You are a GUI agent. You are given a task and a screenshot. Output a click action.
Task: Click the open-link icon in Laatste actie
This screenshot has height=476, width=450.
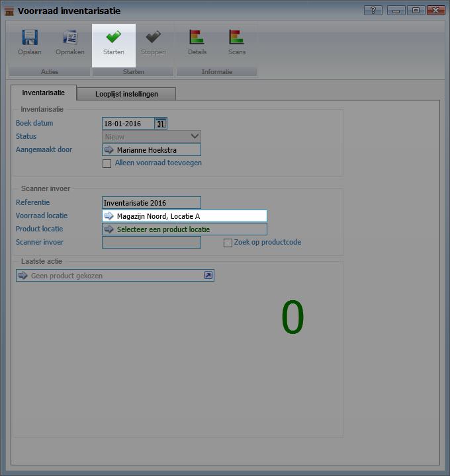click(208, 276)
